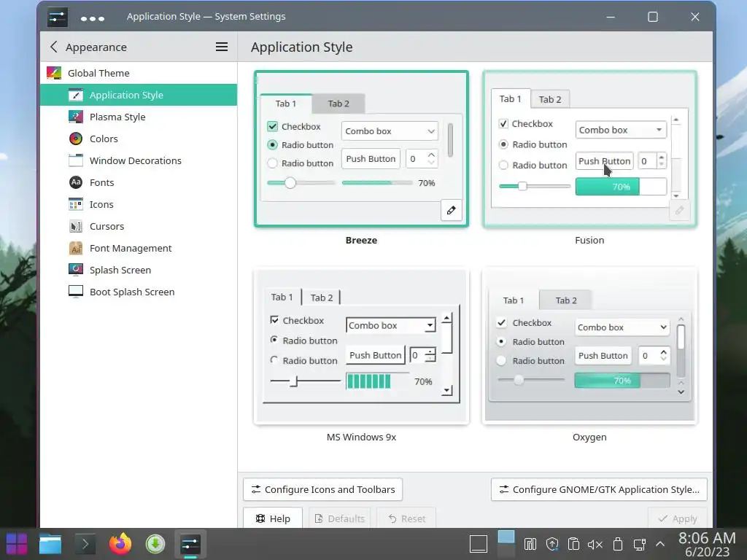Click System Settings taskbar icon
The width and height of the screenshot is (747, 560).
(190, 544)
